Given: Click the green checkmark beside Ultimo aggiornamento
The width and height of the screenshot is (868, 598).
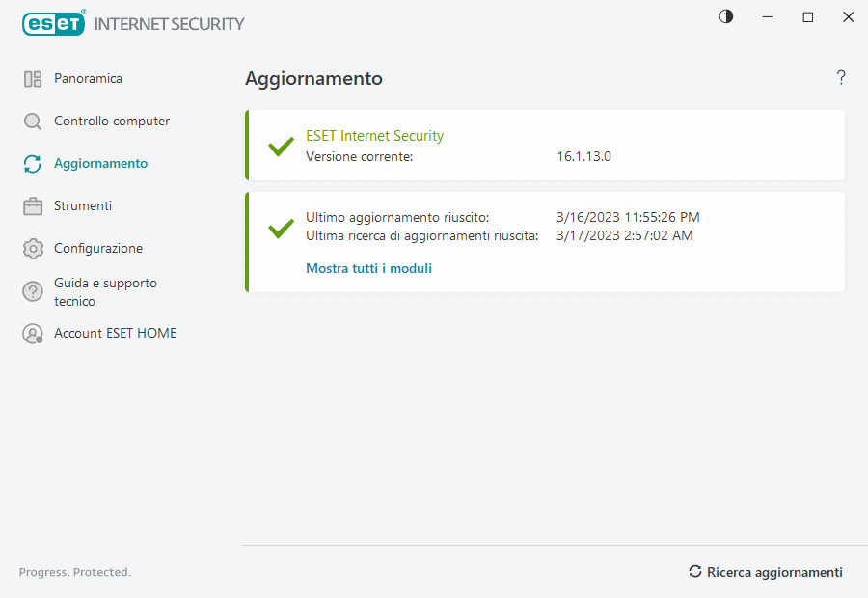Looking at the screenshot, I should pyautogui.click(x=281, y=229).
